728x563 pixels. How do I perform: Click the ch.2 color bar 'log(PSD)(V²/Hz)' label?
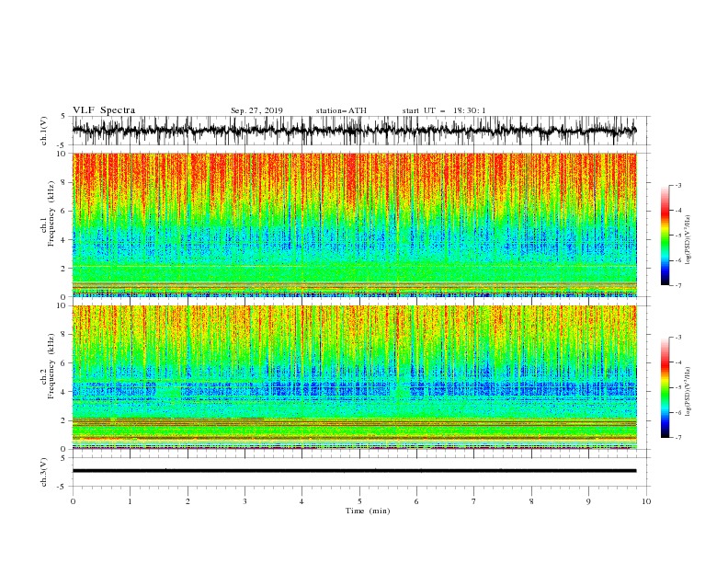(x=688, y=391)
